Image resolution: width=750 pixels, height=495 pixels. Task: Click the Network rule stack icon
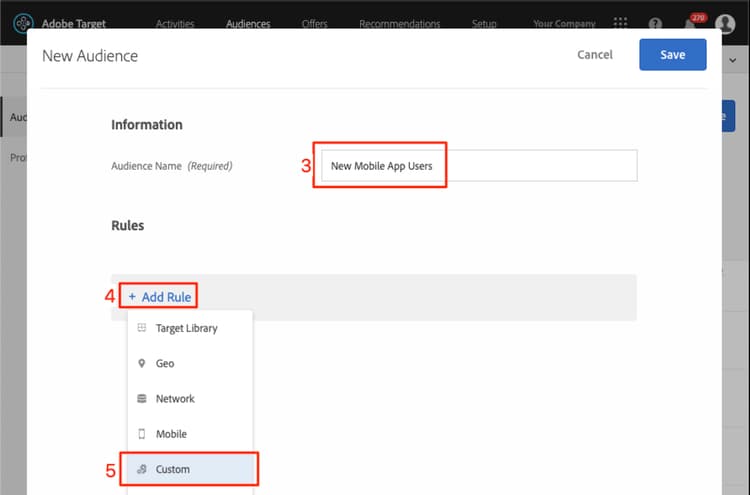click(141, 399)
